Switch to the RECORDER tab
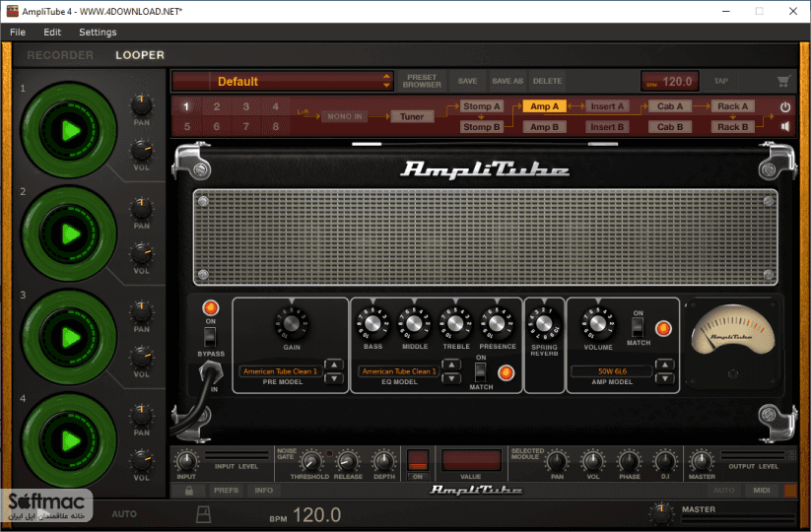811x532 pixels. (60, 55)
